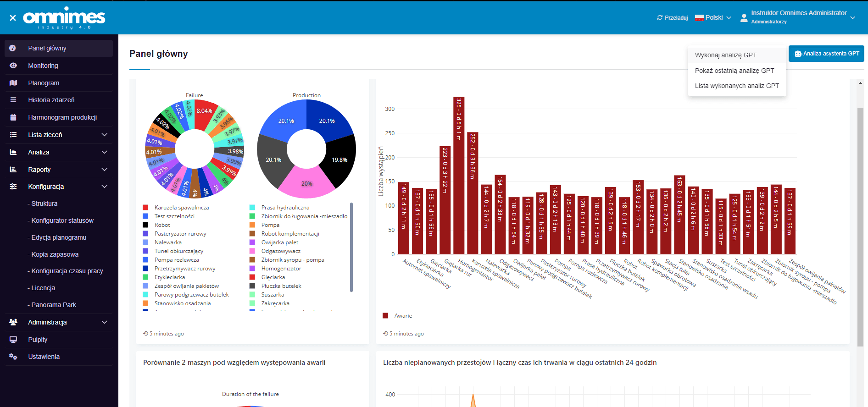
Task: Expand the Analiza submenu chevron
Action: click(x=105, y=152)
